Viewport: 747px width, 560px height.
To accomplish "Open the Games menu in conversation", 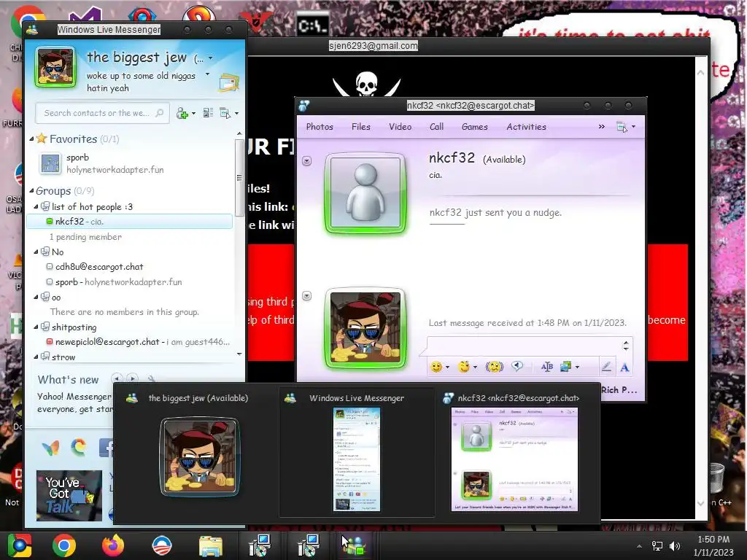I will coord(474,127).
